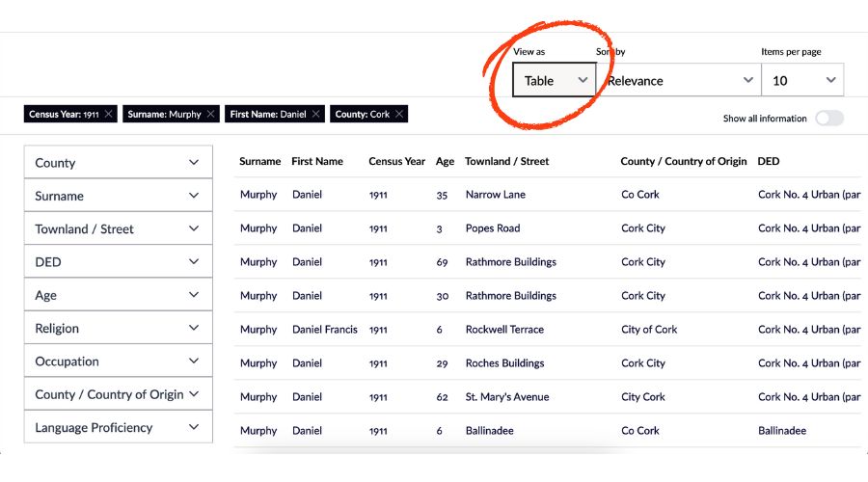The width and height of the screenshot is (868, 482).
Task: Click the Census Year column header
Action: pos(396,162)
